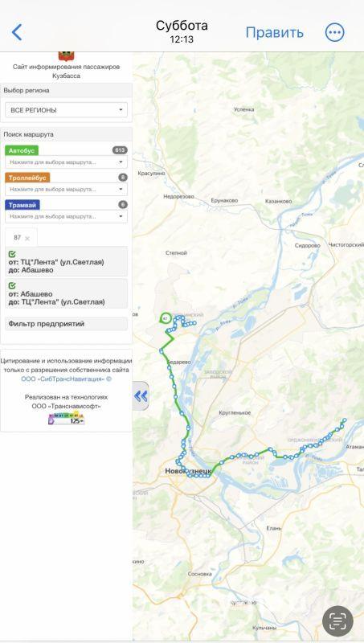Expand the Фильтр предприятий section
Viewport: 364px width, 643px height.
[x=66, y=324]
